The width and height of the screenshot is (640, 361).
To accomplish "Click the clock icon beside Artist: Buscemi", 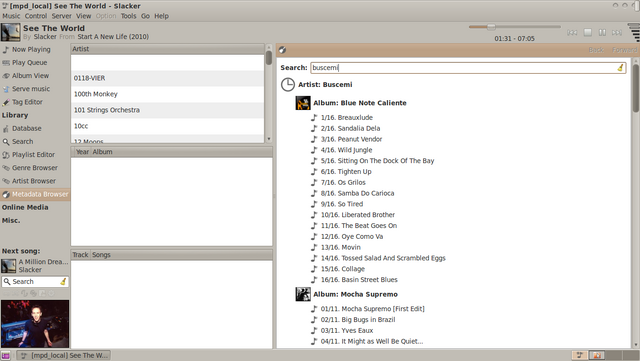I will coord(288,85).
